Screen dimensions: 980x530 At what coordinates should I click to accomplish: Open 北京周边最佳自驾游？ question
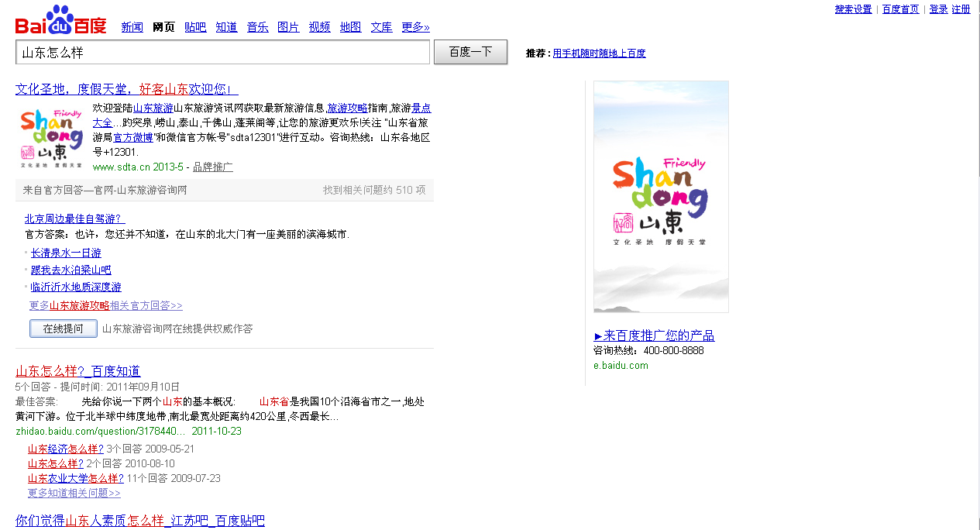74,219
